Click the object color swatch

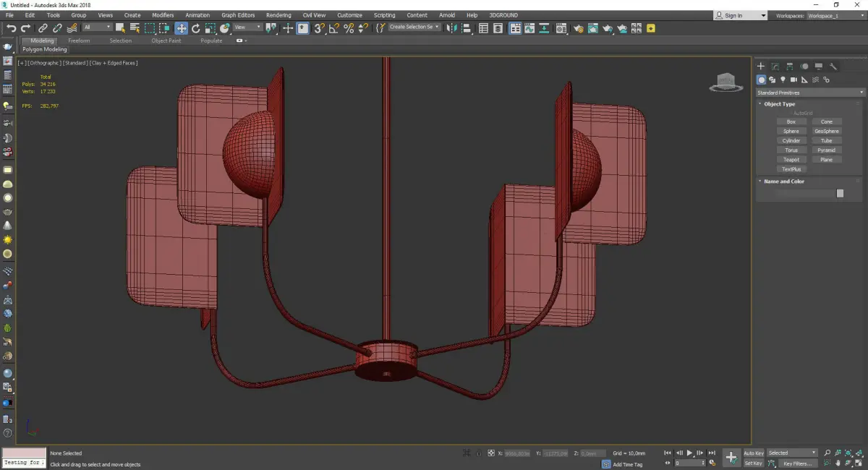[840, 193]
